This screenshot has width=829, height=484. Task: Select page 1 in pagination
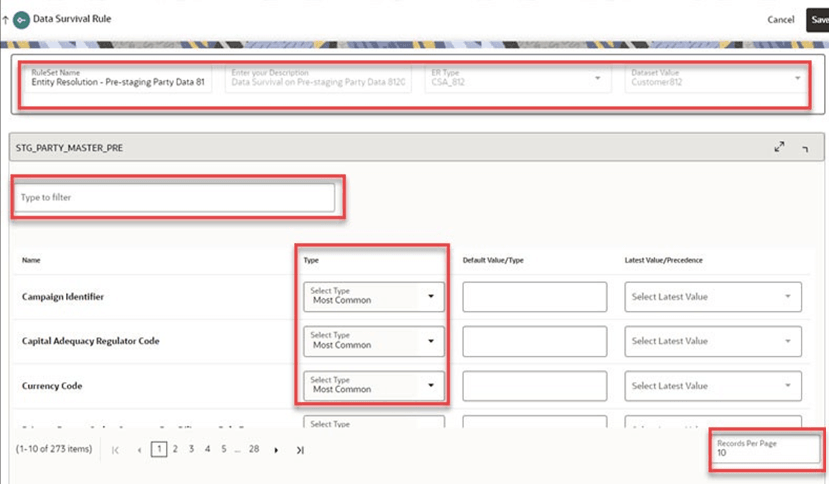159,449
